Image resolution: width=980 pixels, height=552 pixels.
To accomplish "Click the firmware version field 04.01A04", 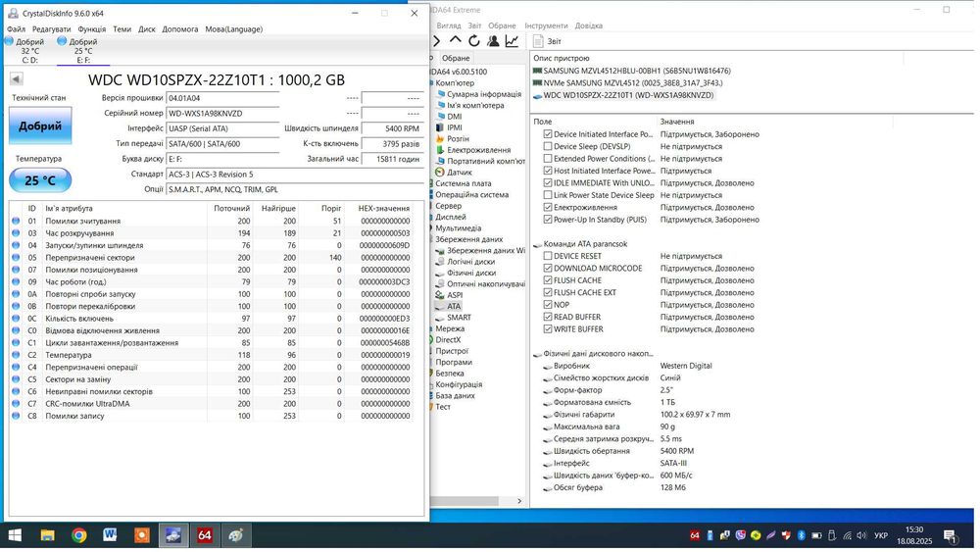I will [x=222, y=98].
